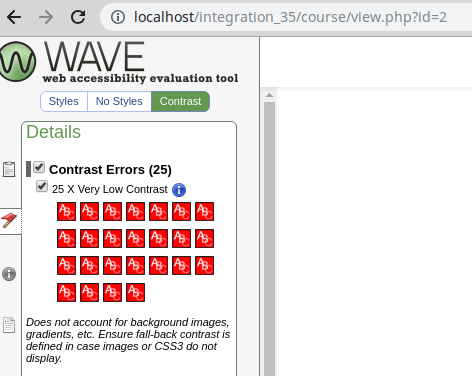This screenshot has height=376, width=472.
Task: Switch to the No Styles view
Action: (x=119, y=101)
